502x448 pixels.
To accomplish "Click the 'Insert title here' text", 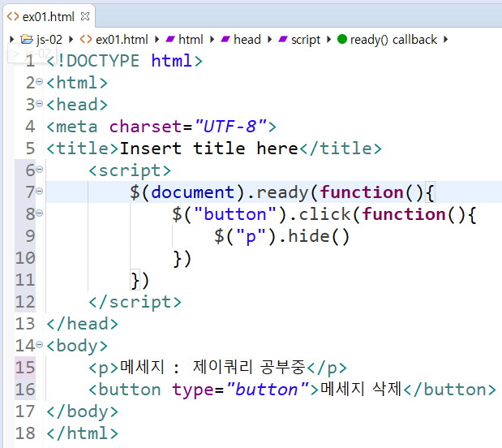I will click(209, 149).
